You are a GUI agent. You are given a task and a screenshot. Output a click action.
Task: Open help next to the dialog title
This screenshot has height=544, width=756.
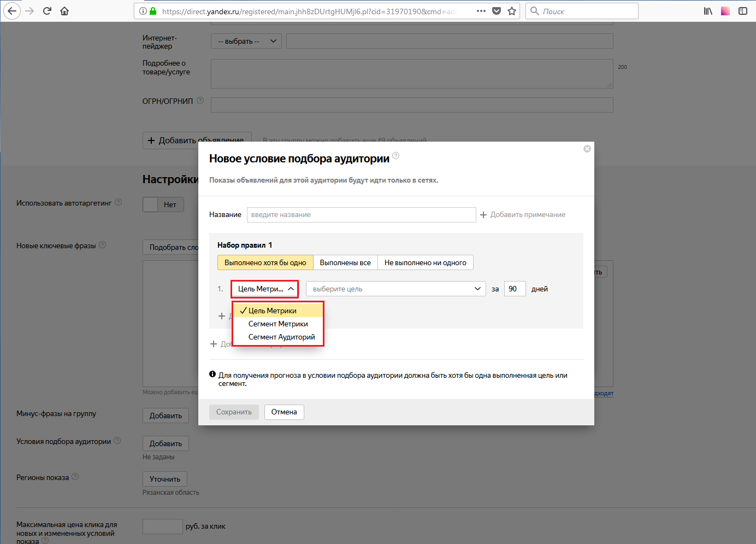pos(396,156)
